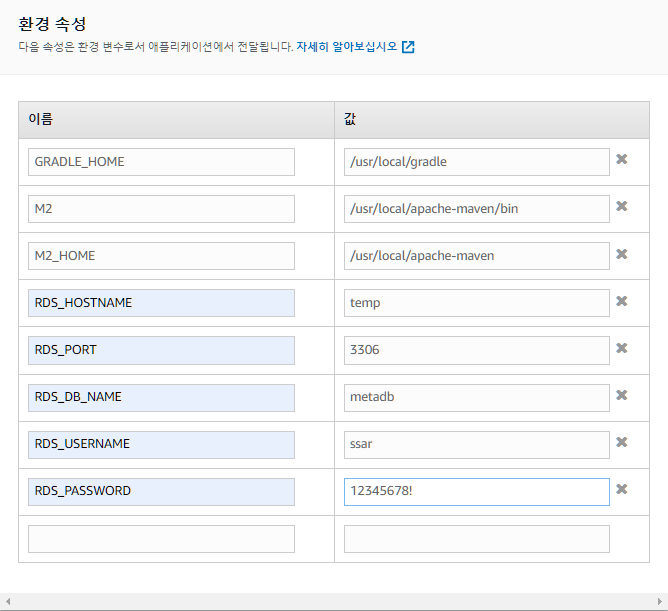Image resolution: width=668 pixels, height=611 pixels.
Task: Edit the temp hostname value field
Action: click(477, 303)
